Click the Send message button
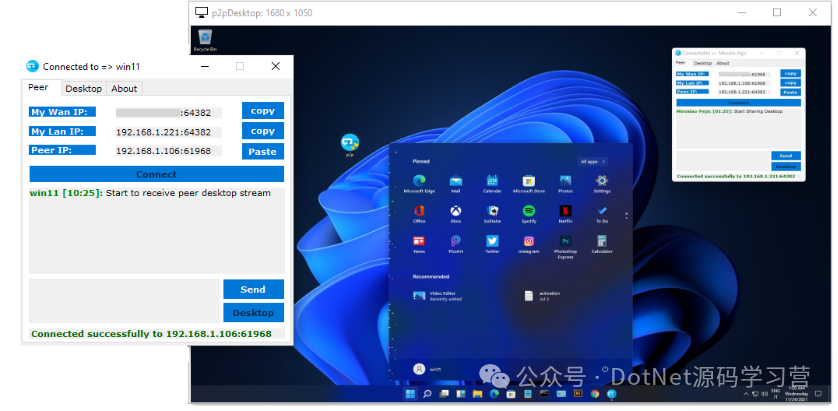This screenshot has height=411, width=838. point(253,290)
